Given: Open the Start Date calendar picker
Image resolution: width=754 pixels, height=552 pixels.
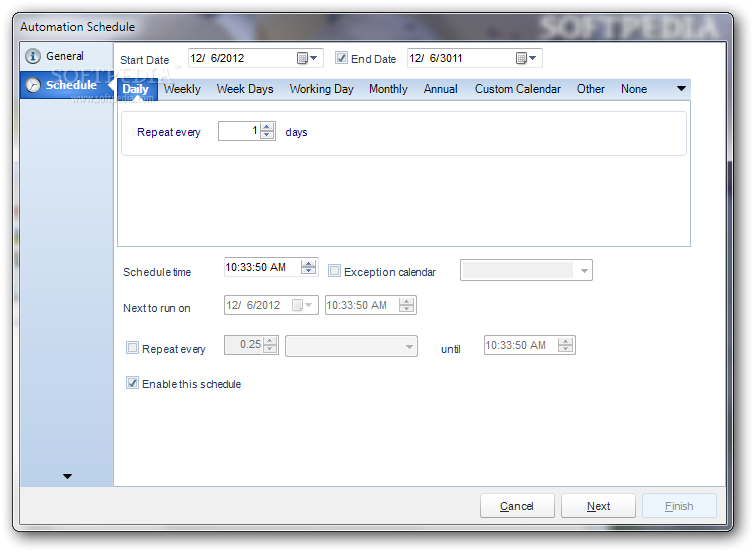Looking at the screenshot, I should 307,58.
